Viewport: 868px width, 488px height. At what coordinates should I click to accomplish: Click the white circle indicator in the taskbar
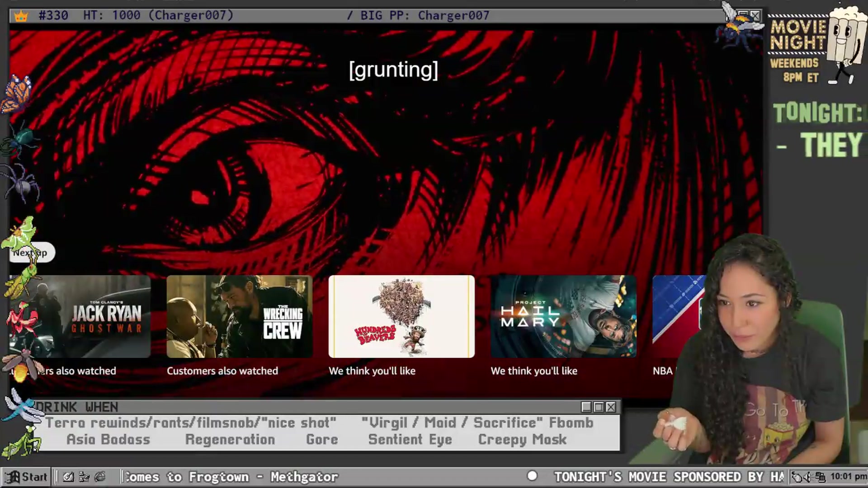point(532,476)
